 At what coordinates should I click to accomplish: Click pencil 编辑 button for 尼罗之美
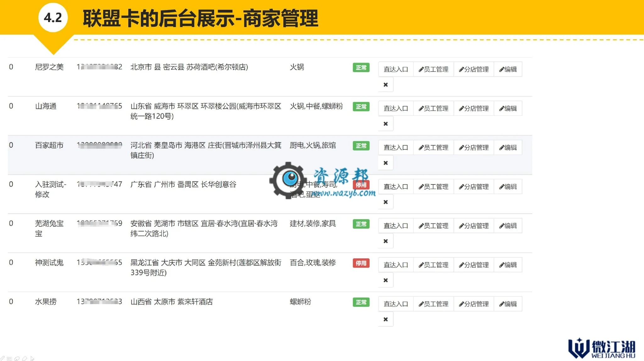(508, 69)
